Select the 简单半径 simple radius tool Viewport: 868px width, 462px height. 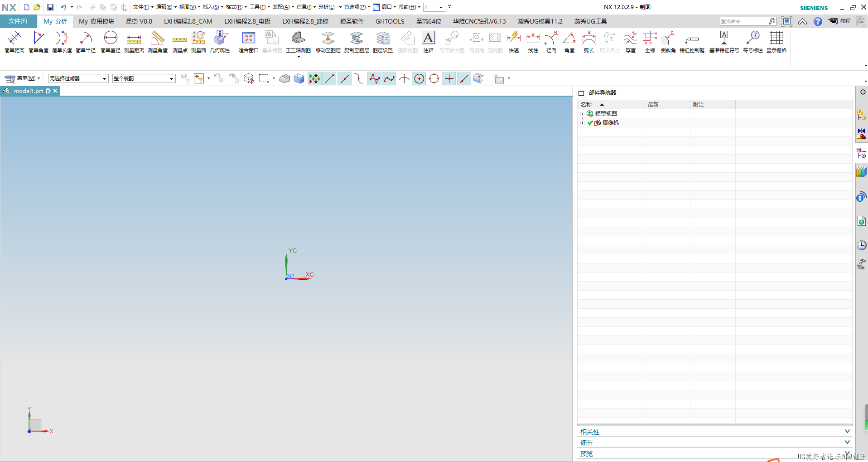pyautogui.click(x=86, y=42)
